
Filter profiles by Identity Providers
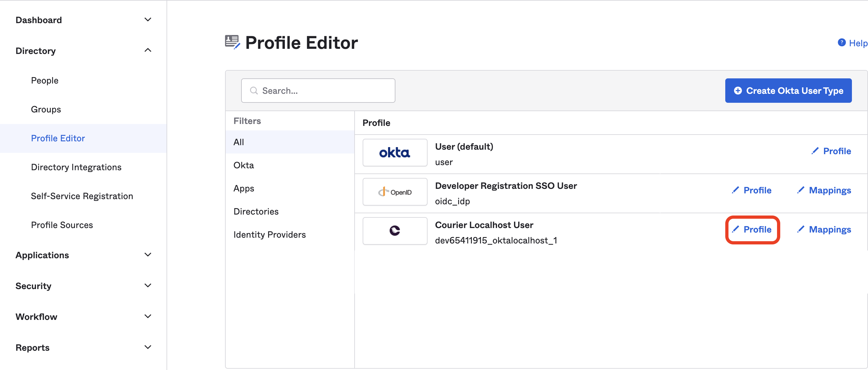[269, 234]
